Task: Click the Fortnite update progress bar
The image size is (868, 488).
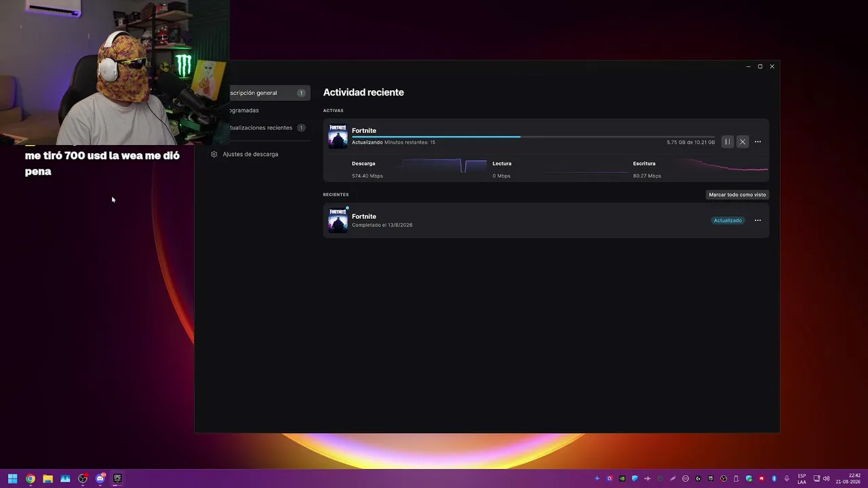Action: [533, 136]
